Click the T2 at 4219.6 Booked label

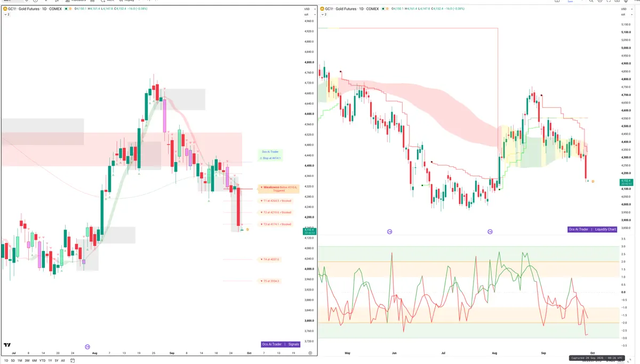275,212
